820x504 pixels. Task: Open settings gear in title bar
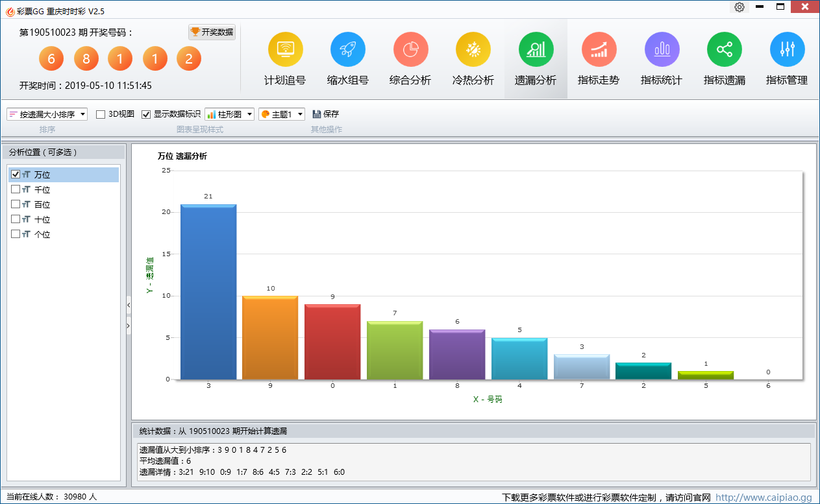coord(739,7)
